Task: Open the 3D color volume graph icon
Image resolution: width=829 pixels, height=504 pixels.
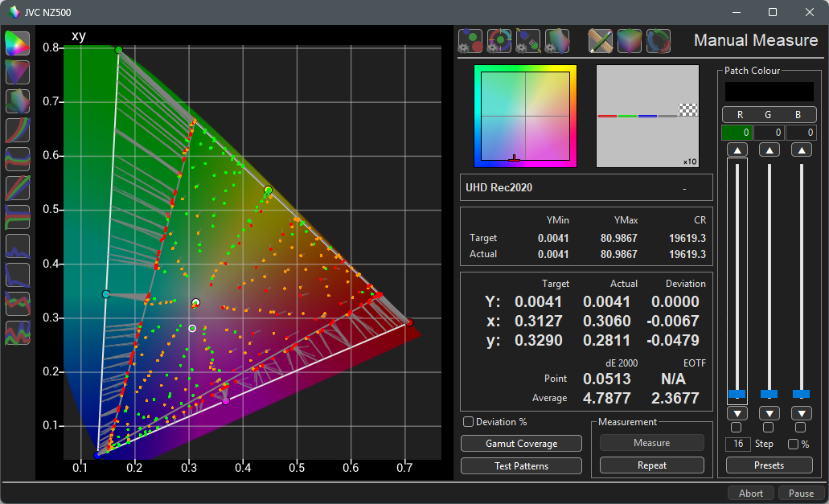Action: tap(18, 101)
